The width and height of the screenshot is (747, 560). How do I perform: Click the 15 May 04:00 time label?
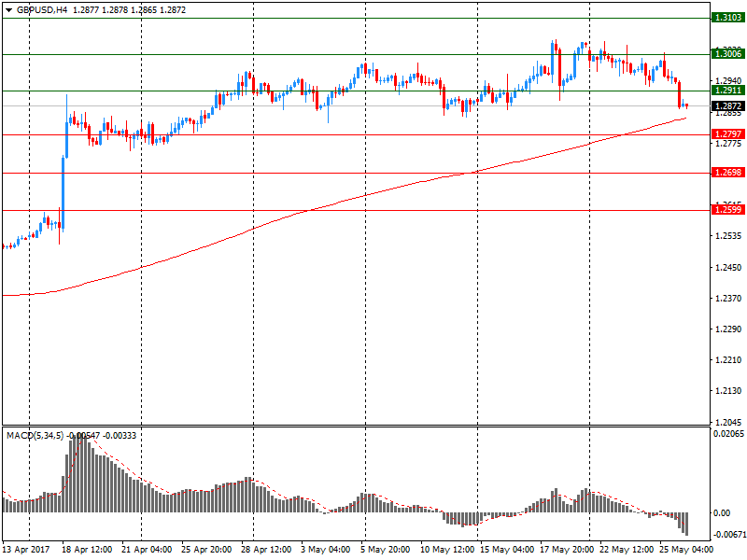point(507,549)
